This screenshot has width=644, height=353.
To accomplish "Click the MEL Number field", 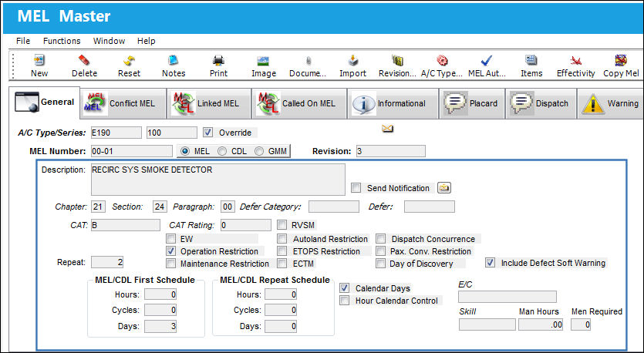I will (131, 151).
